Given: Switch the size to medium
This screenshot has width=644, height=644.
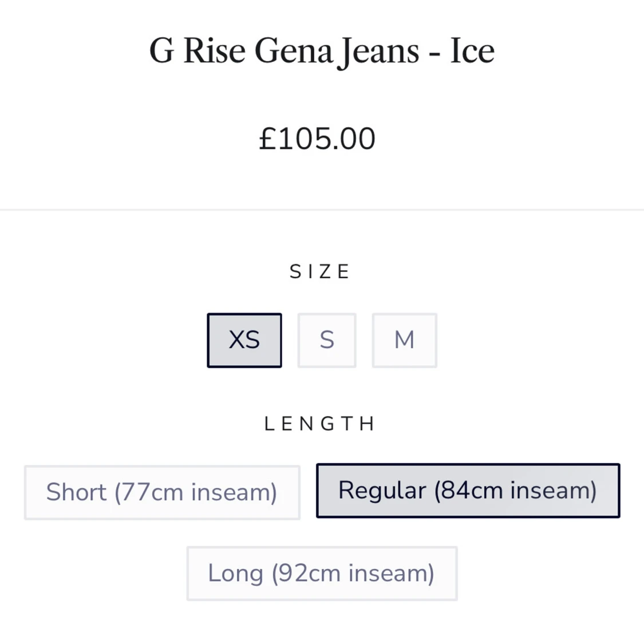Looking at the screenshot, I should pos(404,340).
